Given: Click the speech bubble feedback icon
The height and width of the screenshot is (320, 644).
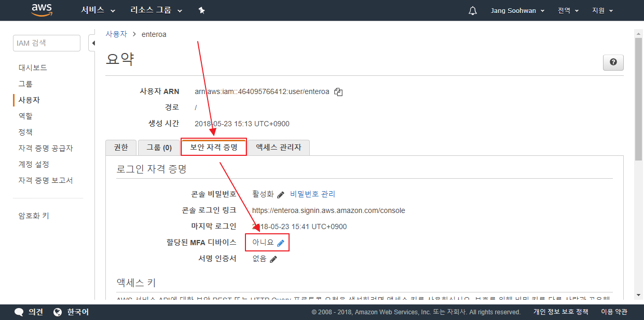Looking at the screenshot, I should pyautogui.click(x=19, y=312).
